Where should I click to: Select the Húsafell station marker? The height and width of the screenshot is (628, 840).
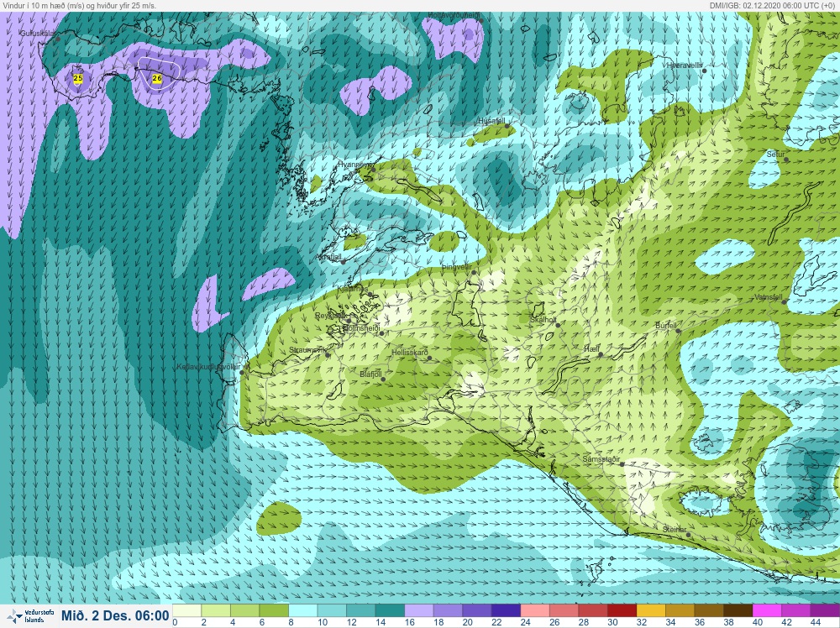click(507, 126)
